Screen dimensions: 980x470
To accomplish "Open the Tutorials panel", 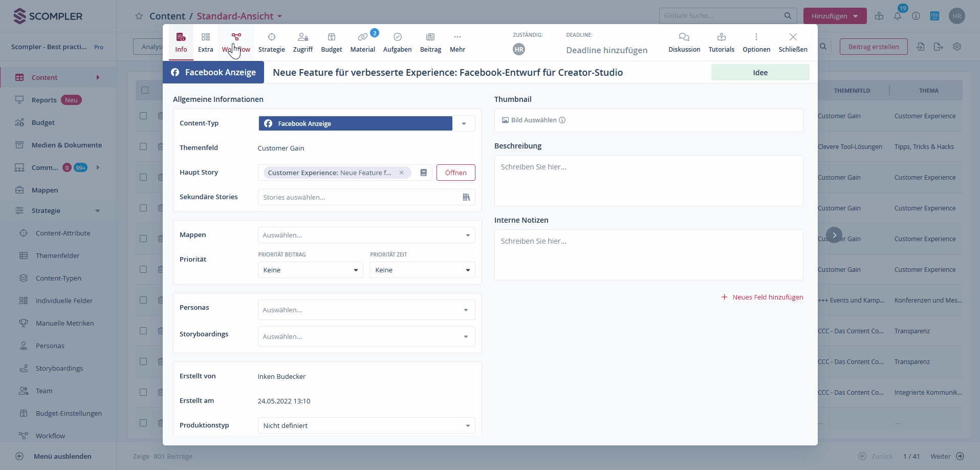I will tap(721, 42).
